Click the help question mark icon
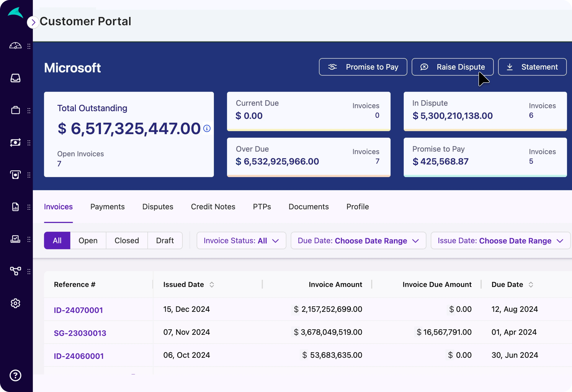This screenshot has width=572, height=392. pyautogui.click(x=15, y=375)
